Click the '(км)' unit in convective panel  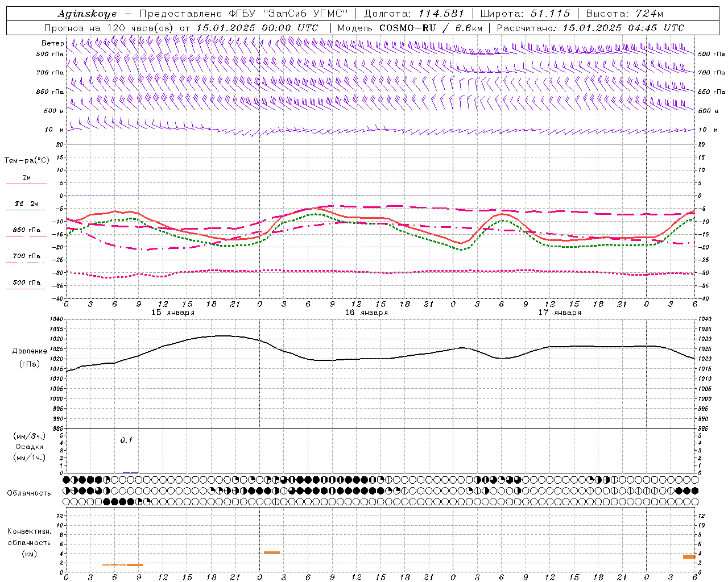click(30, 554)
